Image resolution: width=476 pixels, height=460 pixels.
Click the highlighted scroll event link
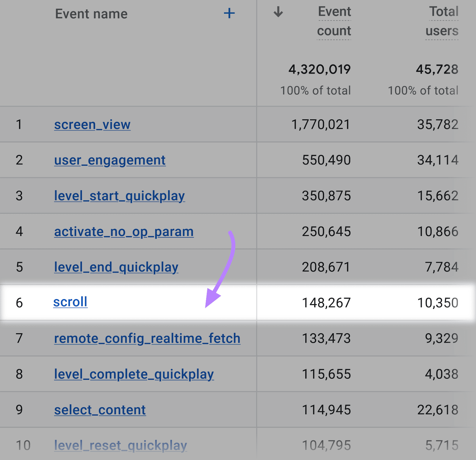[x=70, y=302]
